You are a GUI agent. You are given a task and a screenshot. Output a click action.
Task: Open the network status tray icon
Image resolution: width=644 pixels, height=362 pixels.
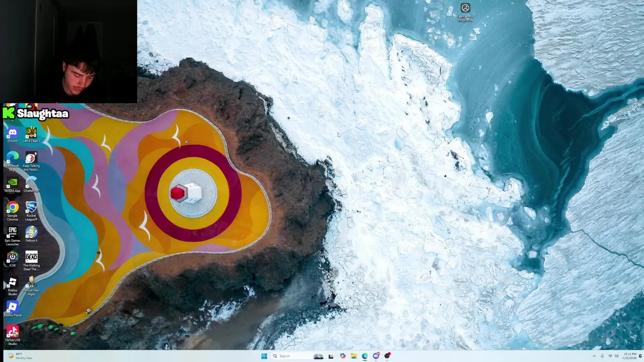(x=610, y=356)
